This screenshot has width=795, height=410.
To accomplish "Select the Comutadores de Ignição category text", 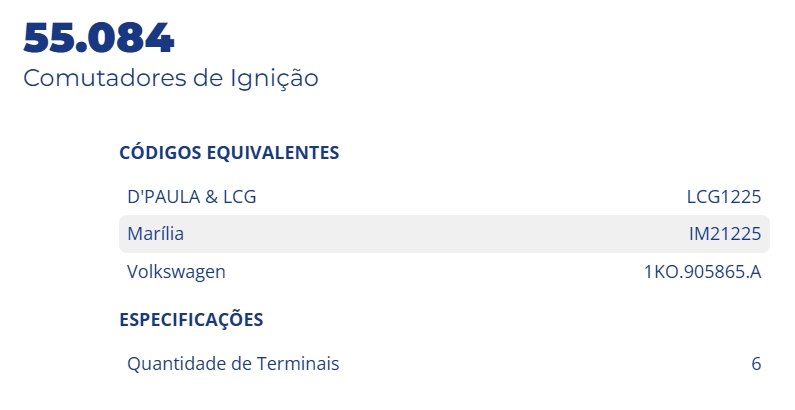I will point(171,79).
